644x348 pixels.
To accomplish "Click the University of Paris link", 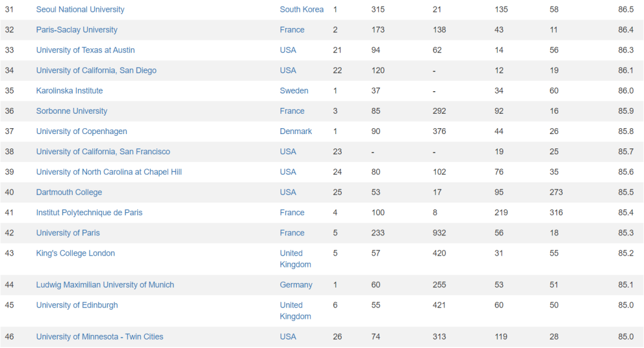I will pos(68,232).
